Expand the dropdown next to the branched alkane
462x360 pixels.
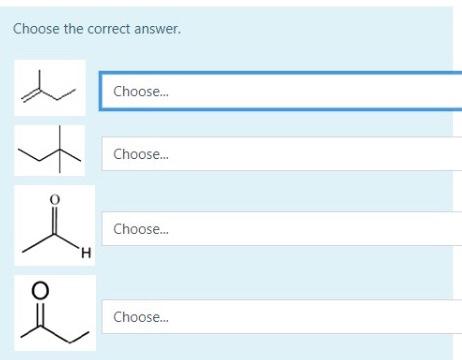[282, 154]
